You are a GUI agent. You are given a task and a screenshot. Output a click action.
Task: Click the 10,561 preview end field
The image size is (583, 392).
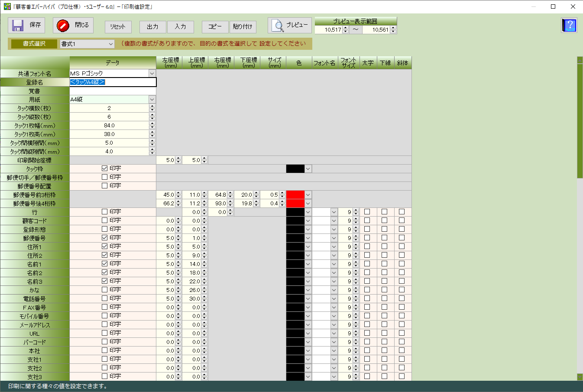click(376, 30)
